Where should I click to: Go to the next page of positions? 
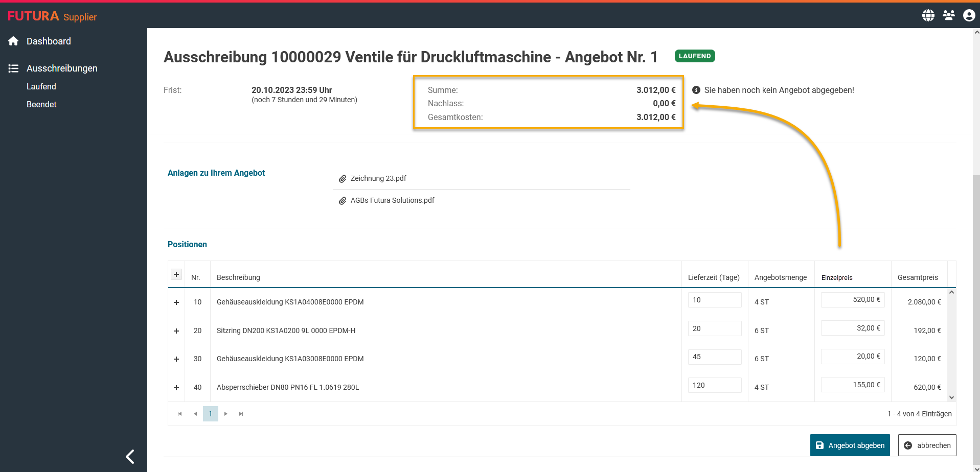point(225,414)
